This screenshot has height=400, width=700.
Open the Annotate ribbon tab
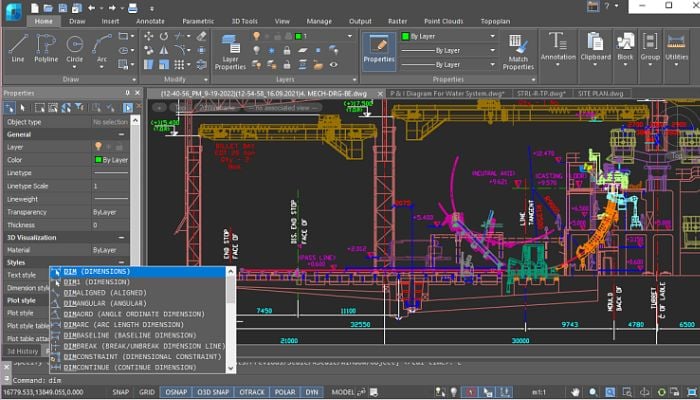[x=150, y=21]
